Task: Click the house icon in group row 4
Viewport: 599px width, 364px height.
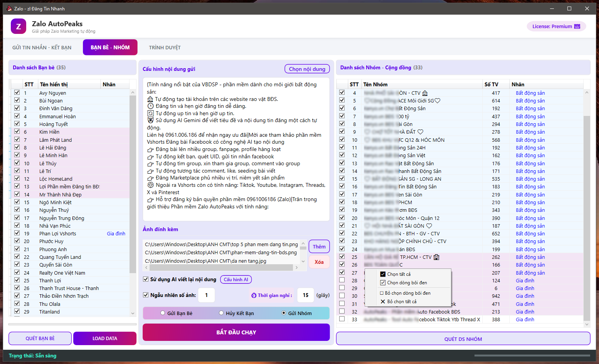Action: pyautogui.click(x=425, y=93)
